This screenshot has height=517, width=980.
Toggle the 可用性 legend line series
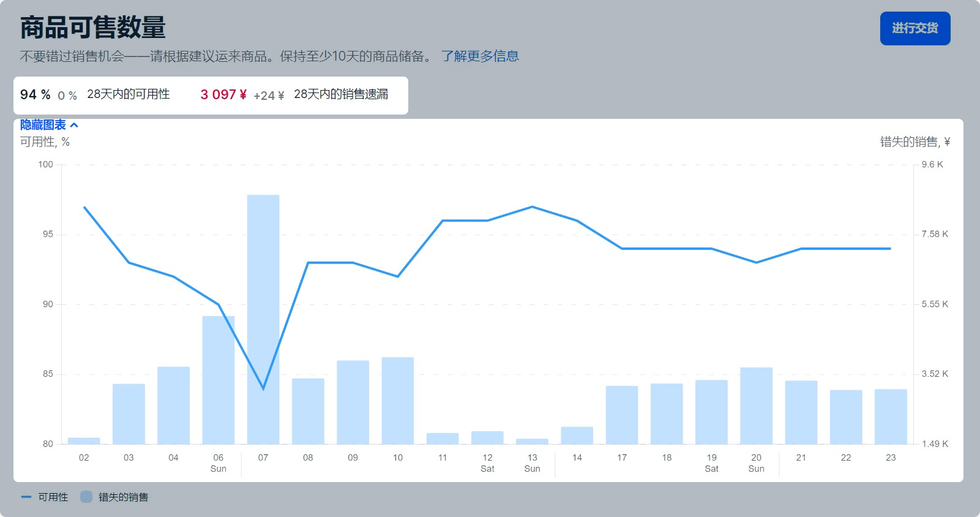[45, 497]
